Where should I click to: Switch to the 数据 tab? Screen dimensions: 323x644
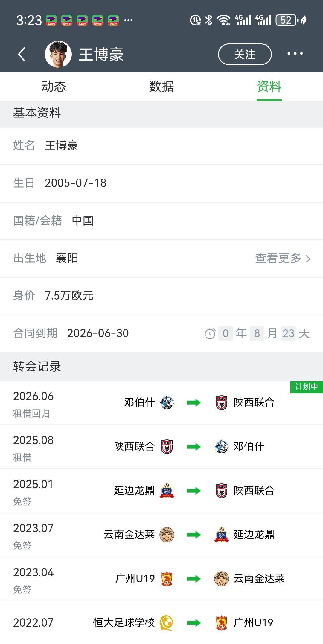point(161,87)
